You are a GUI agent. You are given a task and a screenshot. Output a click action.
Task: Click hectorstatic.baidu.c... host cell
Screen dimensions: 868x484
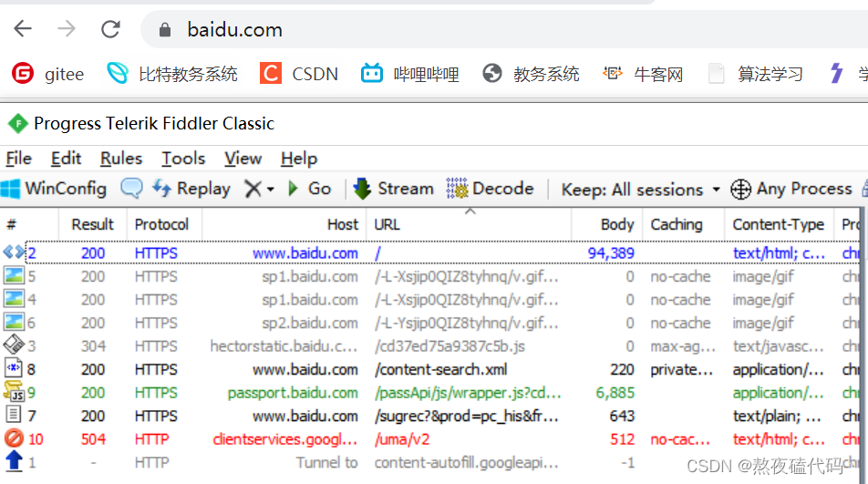tap(284, 346)
